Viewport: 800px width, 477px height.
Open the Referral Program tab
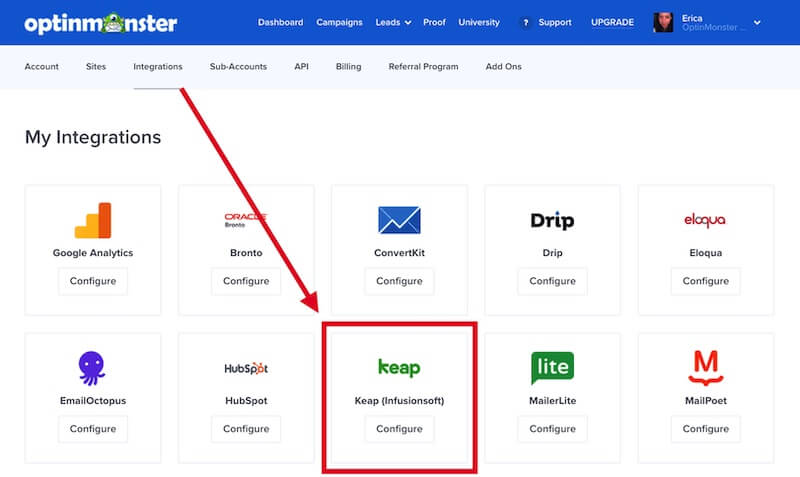[x=423, y=67]
